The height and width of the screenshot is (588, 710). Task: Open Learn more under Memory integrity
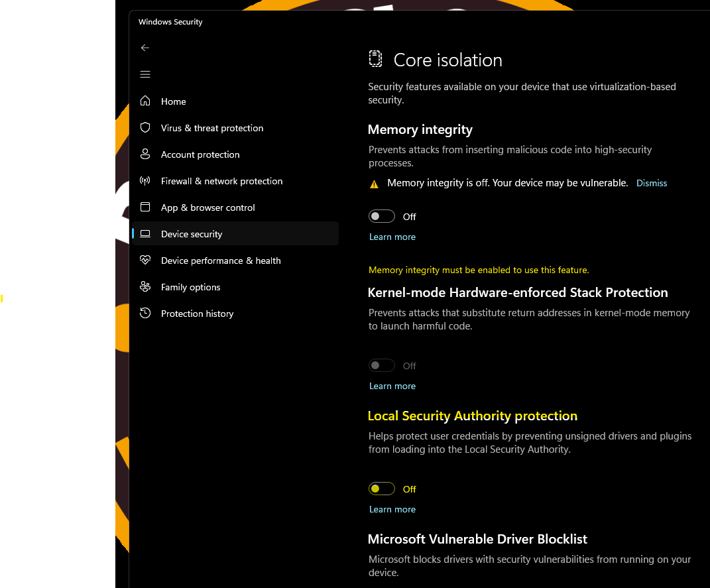(392, 237)
